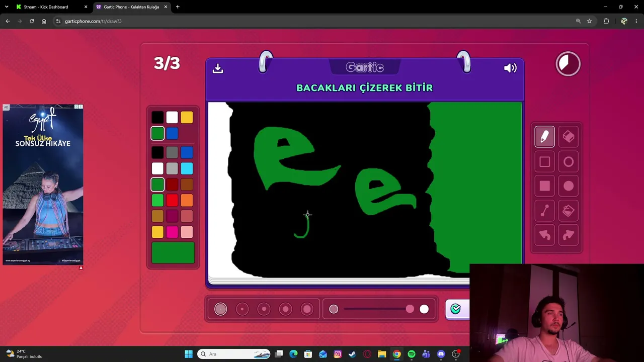Open the Chrome profile avatar menu

(x=624, y=21)
